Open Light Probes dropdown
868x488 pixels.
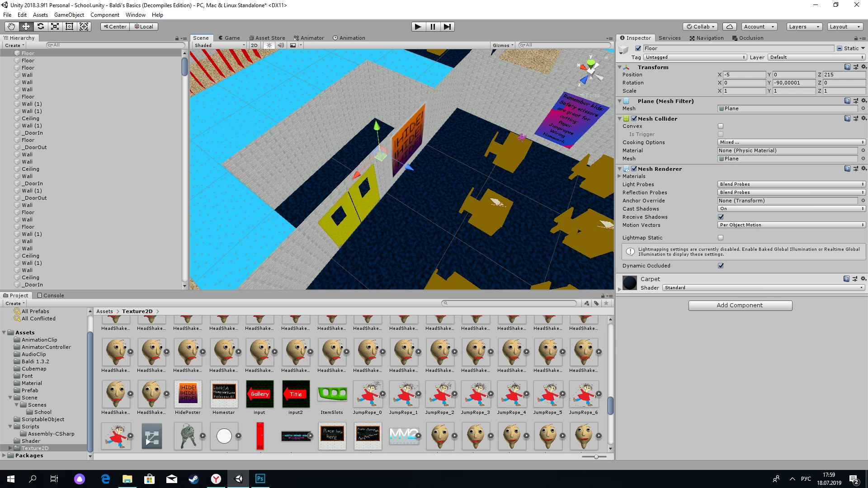[x=792, y=184]
